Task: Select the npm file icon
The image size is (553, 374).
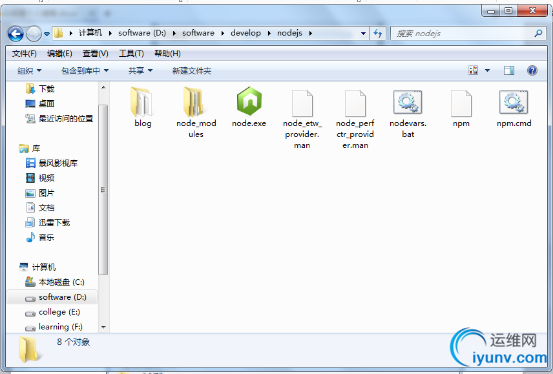Action: click(461, 103)
